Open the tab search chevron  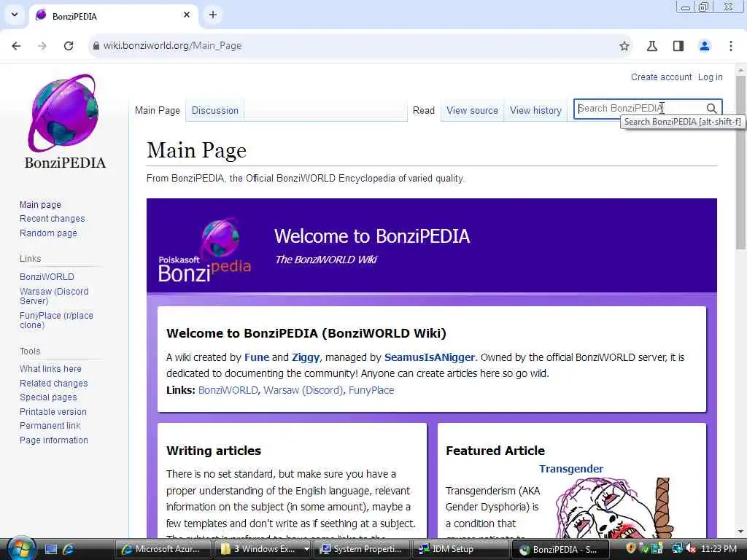(x=15, y=15)
